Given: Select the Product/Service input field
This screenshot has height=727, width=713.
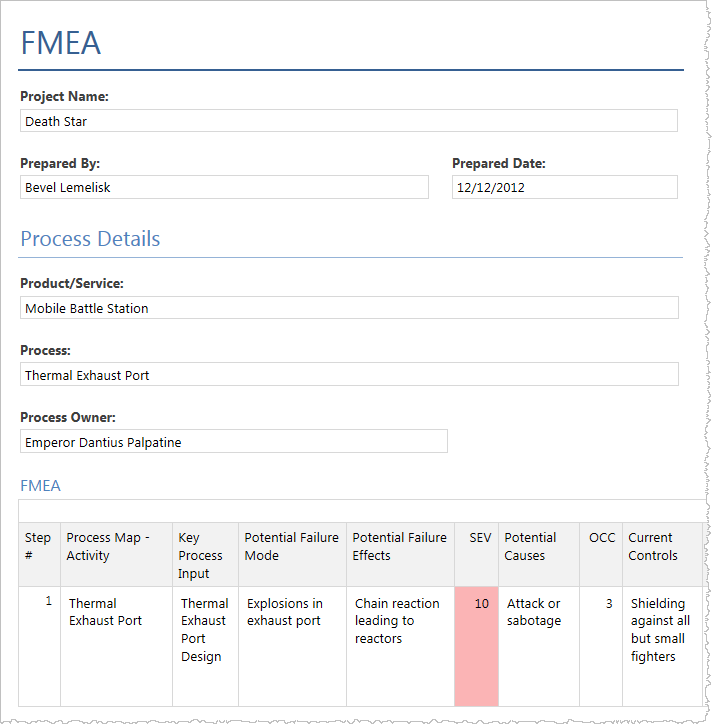Looking at the screenshot, I should pyautogui.click(x=348, y=308).
